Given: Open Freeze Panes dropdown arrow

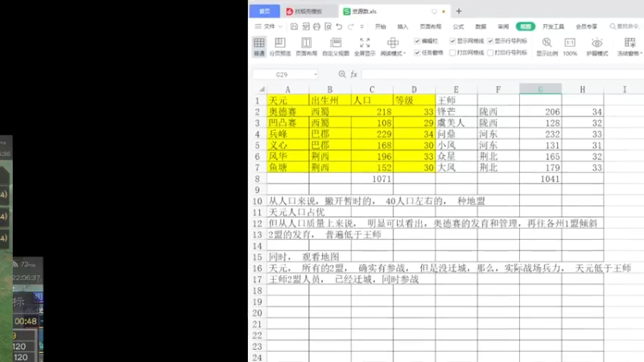Looking at the screenshot, I should tap(641, 53).
